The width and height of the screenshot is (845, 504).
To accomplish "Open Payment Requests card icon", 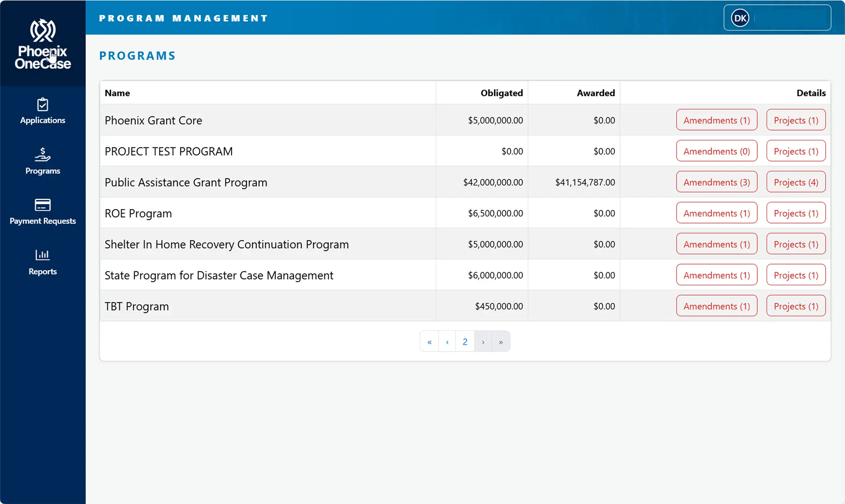I will click(x=43, y=205).
